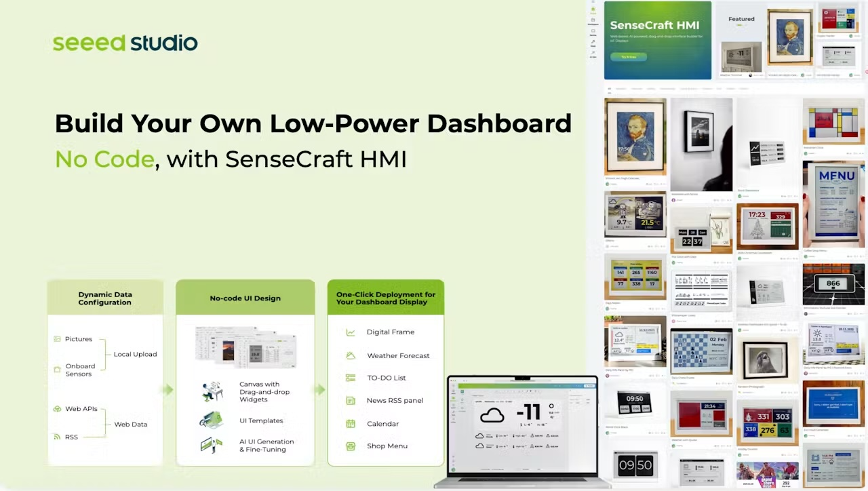Image resolution: width=868 pixels, height=491 pixels.
Task: Click the No-code UI Design canvas screenshot
Action: (x=245, y=347)
